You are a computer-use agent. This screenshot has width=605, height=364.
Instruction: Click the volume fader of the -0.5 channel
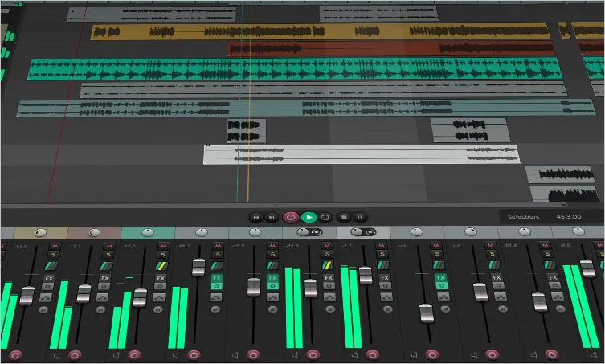(x=587, y=268)
